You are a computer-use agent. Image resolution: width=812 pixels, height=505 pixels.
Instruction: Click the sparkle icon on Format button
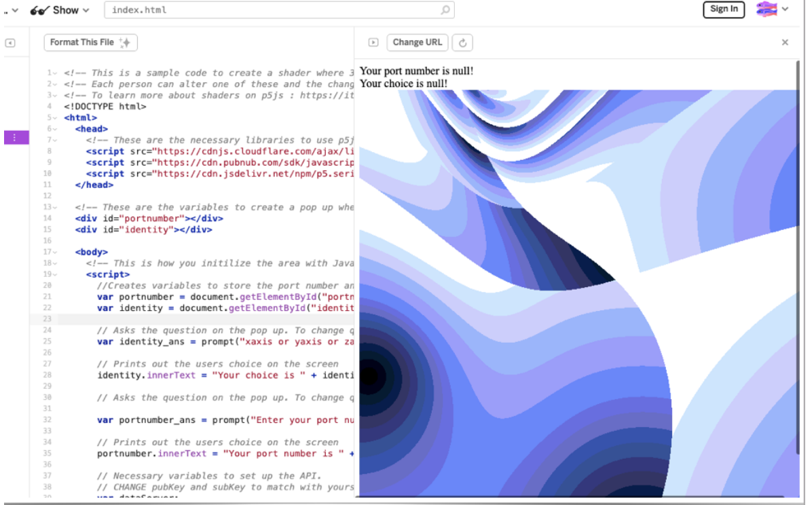pos(125,43)
